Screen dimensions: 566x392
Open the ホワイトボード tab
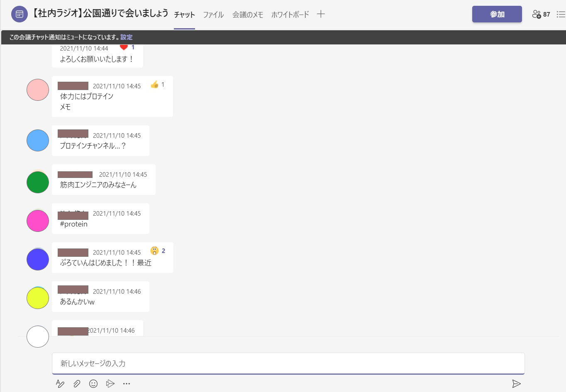pos(290,15)
